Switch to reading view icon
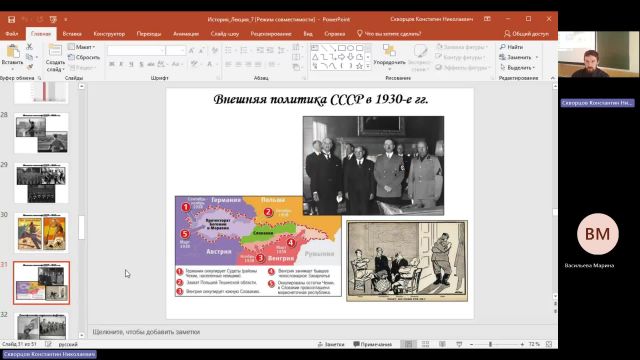 [x=442, y=344]
